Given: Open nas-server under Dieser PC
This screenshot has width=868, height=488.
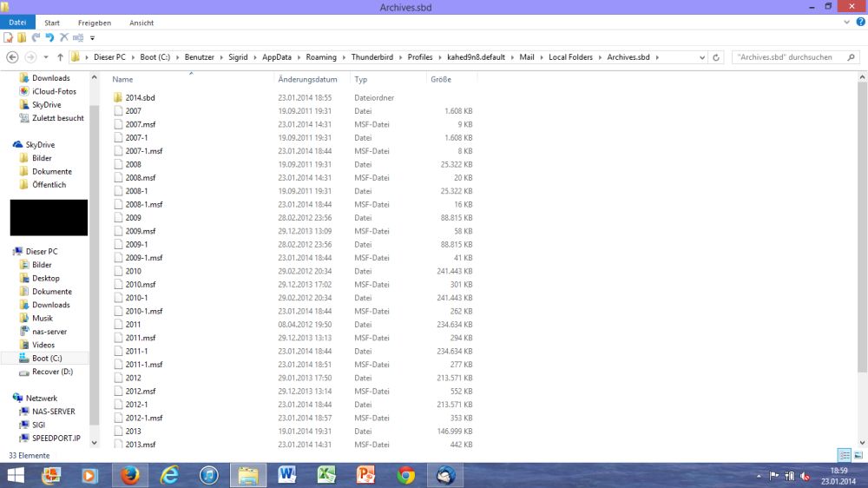Looking at the screenshot, I should (49, 331).
